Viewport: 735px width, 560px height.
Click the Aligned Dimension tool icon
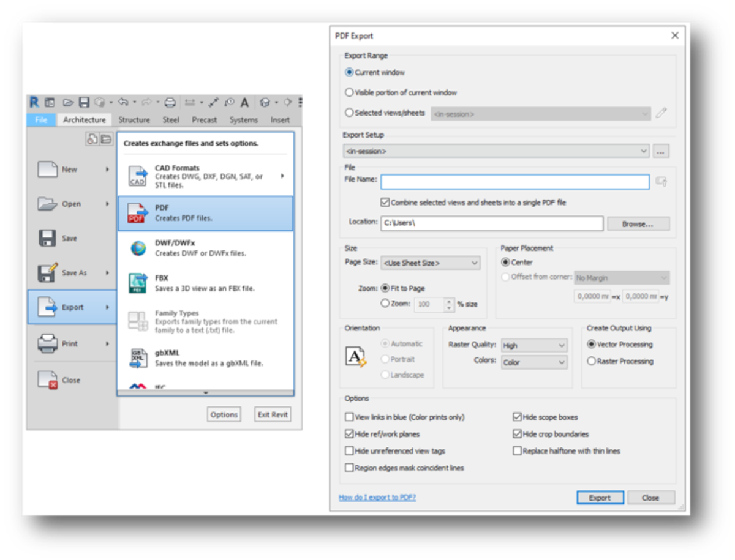[x=213, y=103]
